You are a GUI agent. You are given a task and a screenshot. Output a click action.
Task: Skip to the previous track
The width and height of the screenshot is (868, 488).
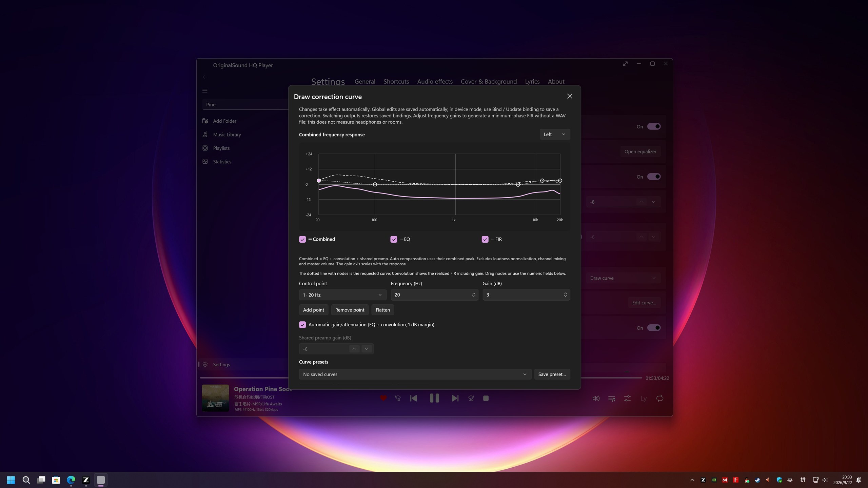pos(414,398)
